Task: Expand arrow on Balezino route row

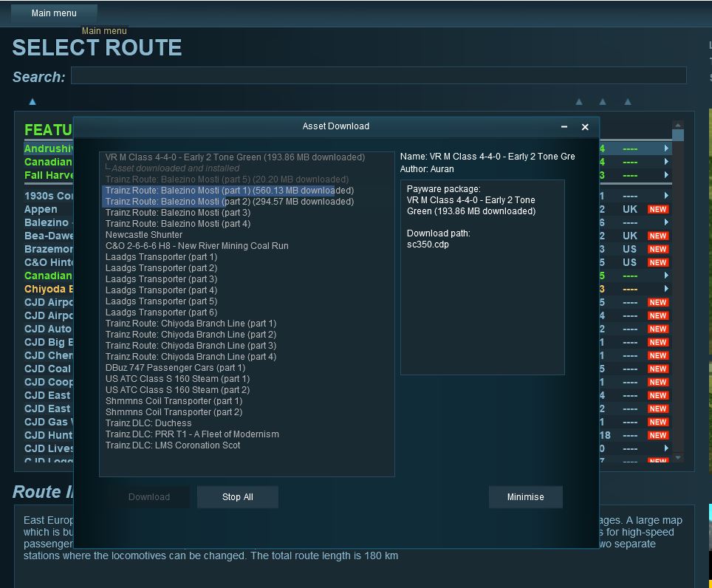Action: [x=666, y=222]
